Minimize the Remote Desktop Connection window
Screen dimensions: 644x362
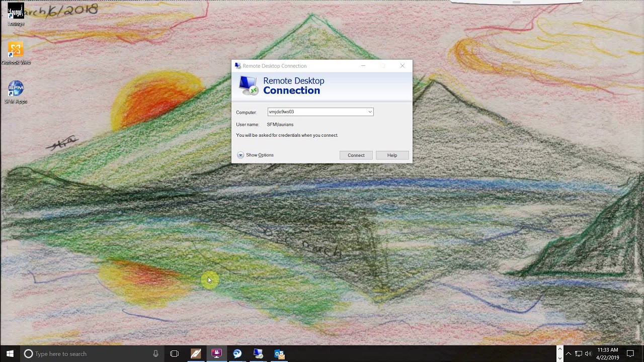point(363,66)
